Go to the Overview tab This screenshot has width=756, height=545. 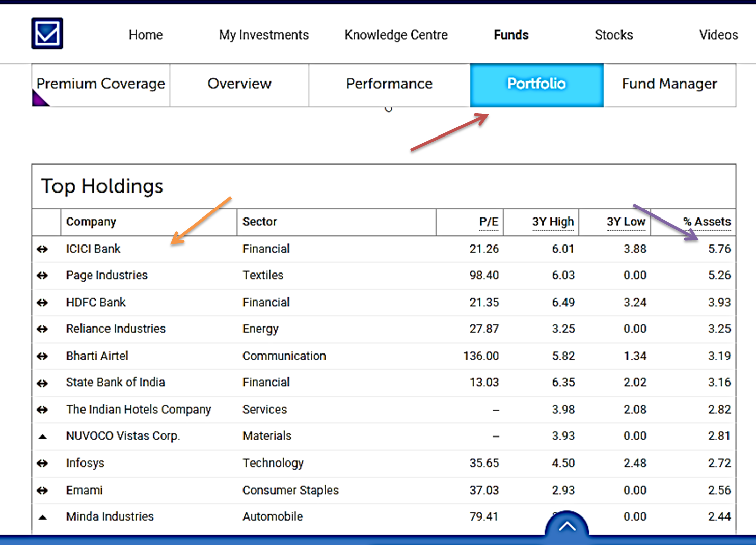click(239, 84)
